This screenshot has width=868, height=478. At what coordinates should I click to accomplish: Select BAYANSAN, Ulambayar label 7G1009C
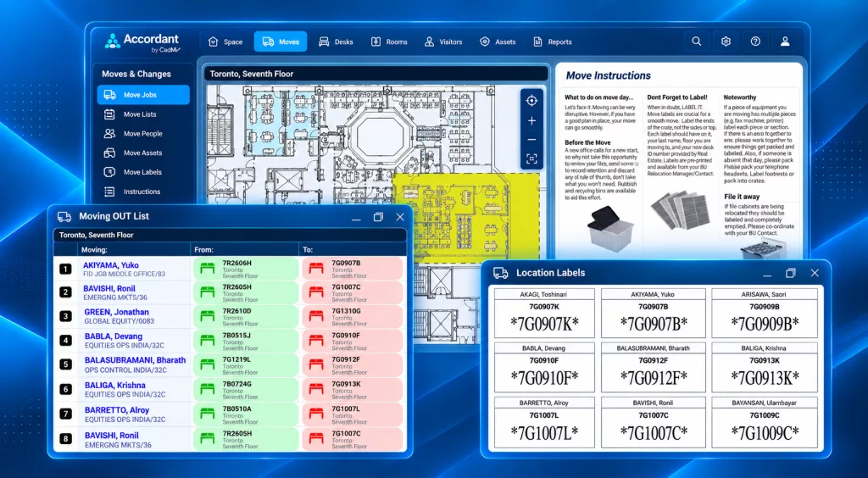(x=765, y=421)
